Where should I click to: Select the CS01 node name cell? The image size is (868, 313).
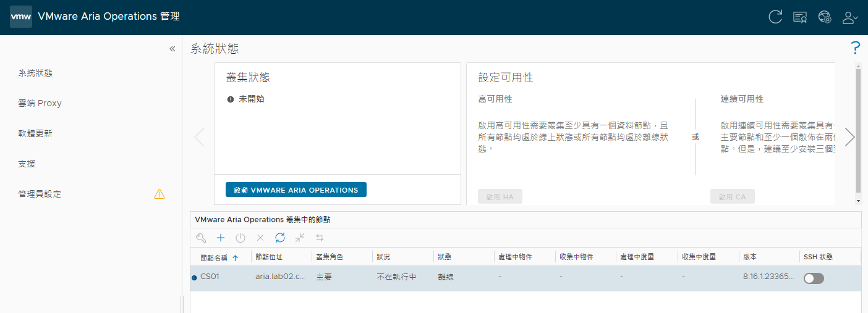coord(210,277)
